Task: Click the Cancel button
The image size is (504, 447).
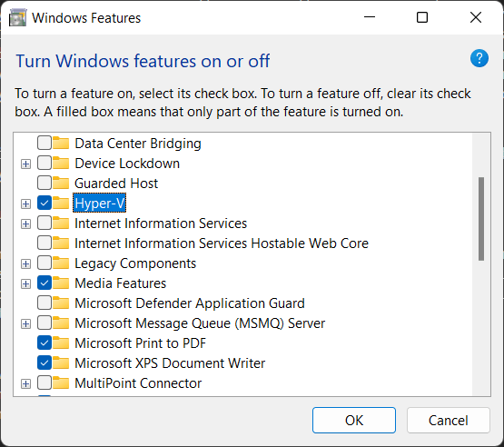Action: coord(449,421)
